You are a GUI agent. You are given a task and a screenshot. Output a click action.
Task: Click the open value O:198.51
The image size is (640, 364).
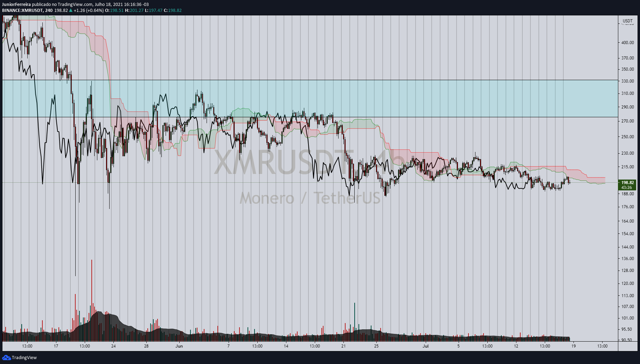point(114,10)
